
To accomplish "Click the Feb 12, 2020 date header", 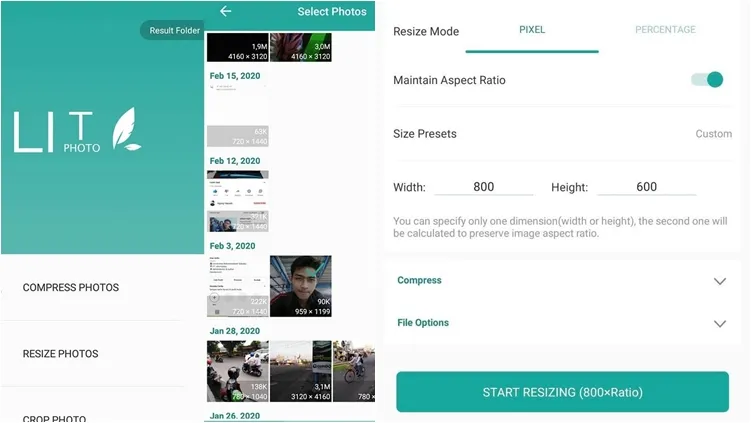I will coord(235,161).
